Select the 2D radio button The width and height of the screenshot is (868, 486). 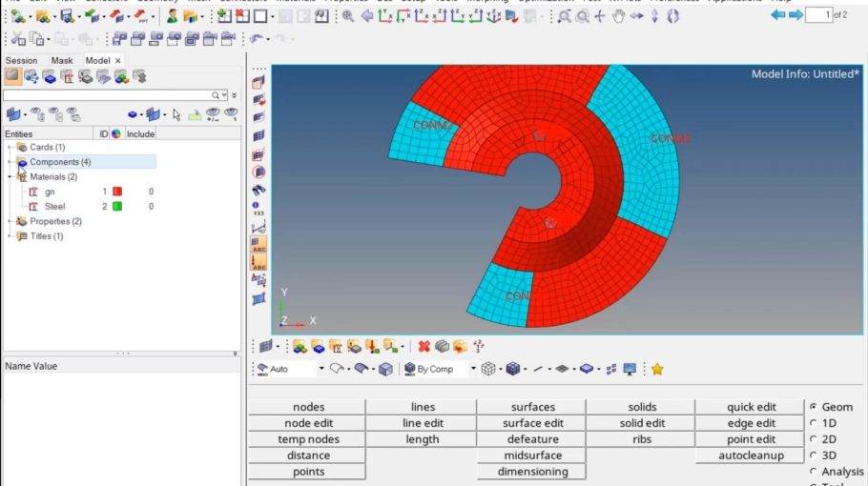[814, 439]
